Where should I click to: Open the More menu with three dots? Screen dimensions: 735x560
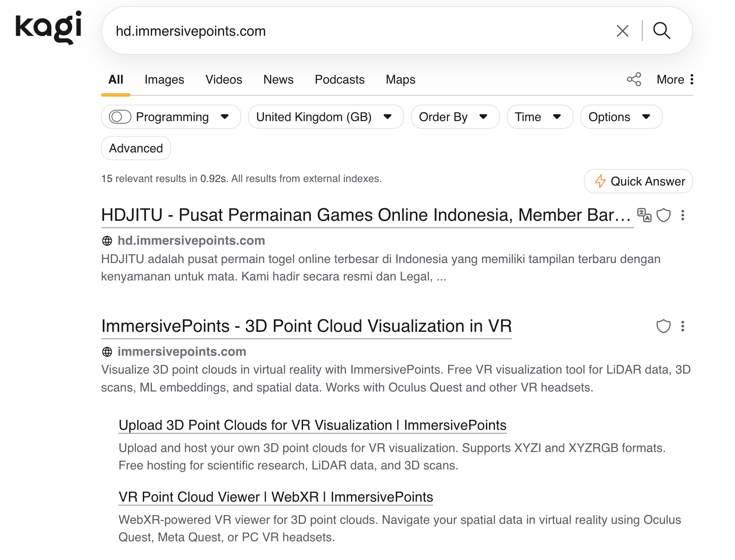coord(675,80)
